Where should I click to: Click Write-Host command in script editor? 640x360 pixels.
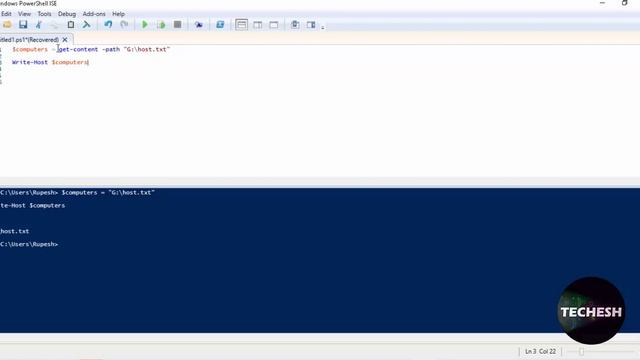point(30,62)
